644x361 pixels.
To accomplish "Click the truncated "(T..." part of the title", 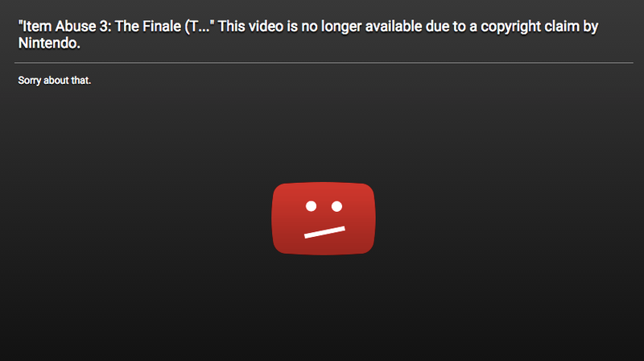I will [197, 27].
